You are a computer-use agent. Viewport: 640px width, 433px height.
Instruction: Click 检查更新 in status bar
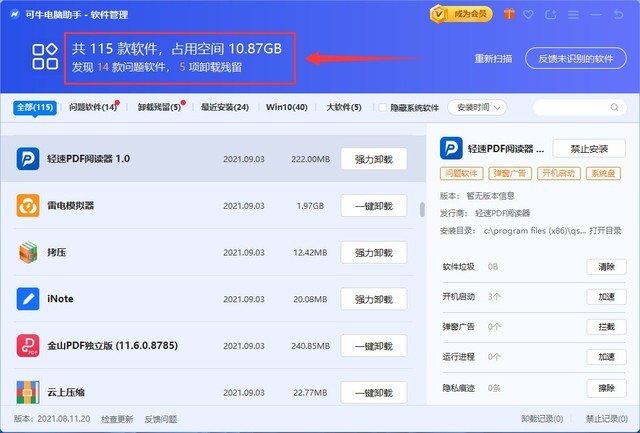(x=117, y=419)
